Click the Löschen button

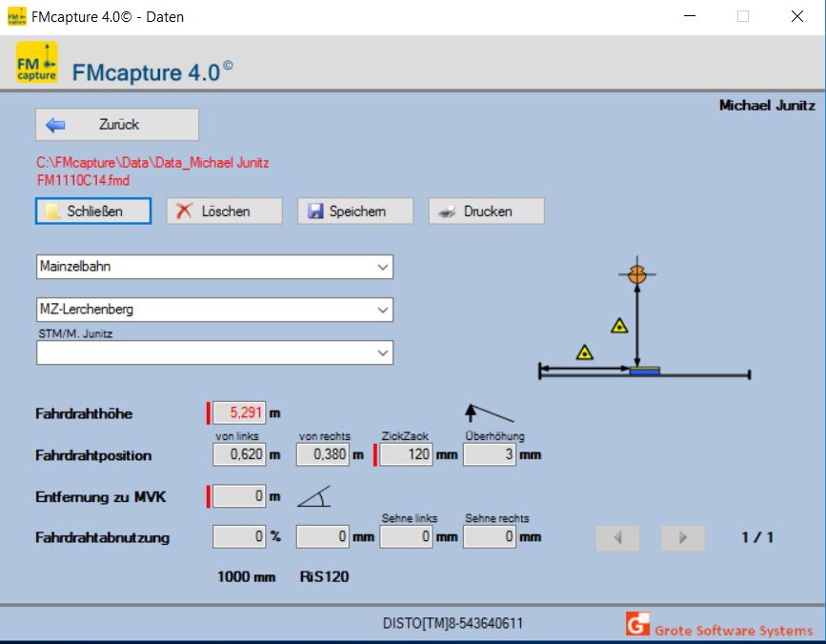coord(225,211)
